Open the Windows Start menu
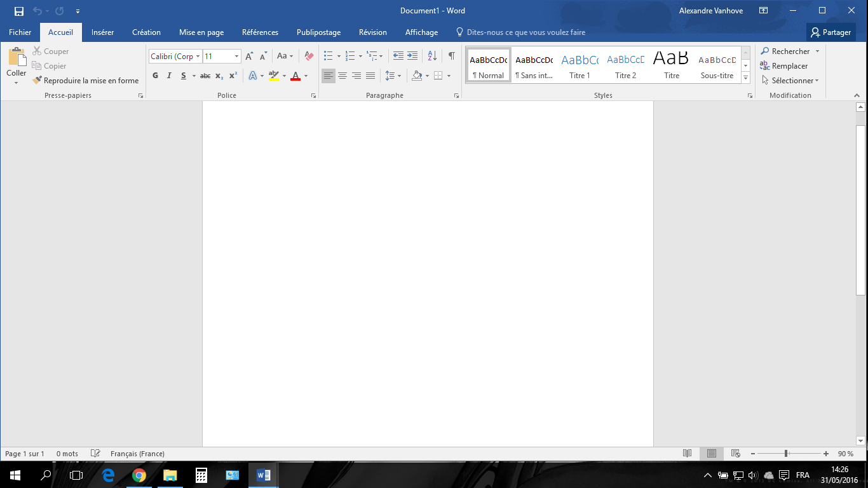This screenshot has height=488, width=868. 15,475
